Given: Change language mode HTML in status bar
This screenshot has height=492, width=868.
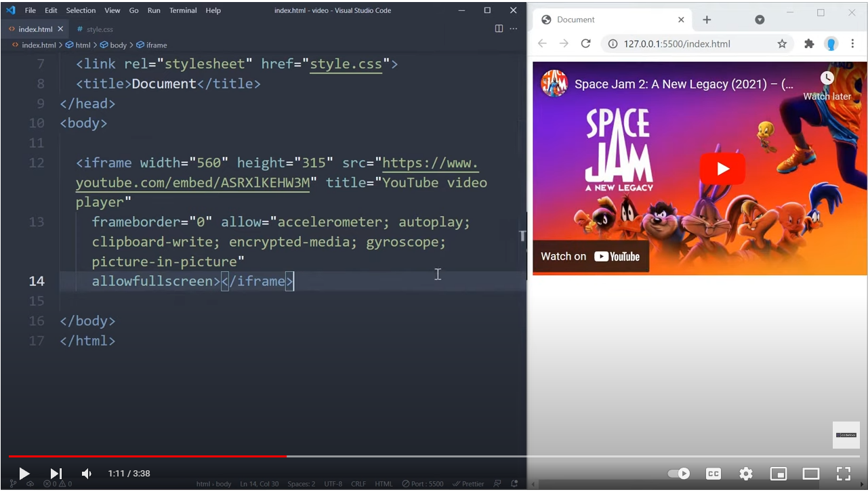Looking at the screenshot, I should coord(384,484).
